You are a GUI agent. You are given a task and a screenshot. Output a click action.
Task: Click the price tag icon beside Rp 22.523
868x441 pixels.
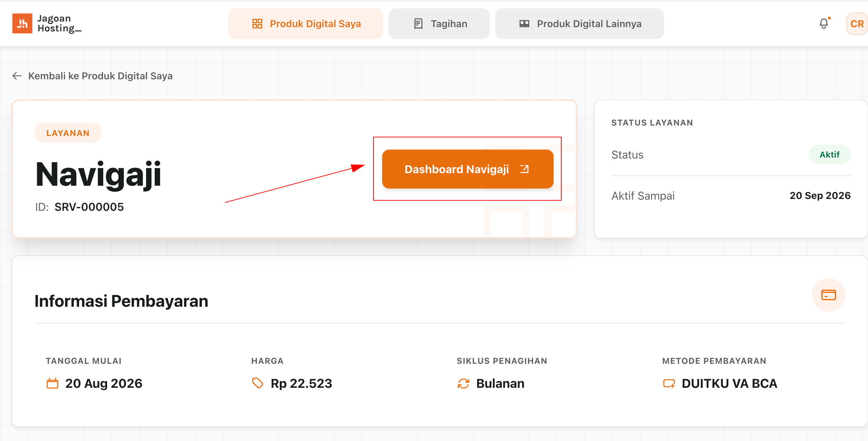pos(258,383)
